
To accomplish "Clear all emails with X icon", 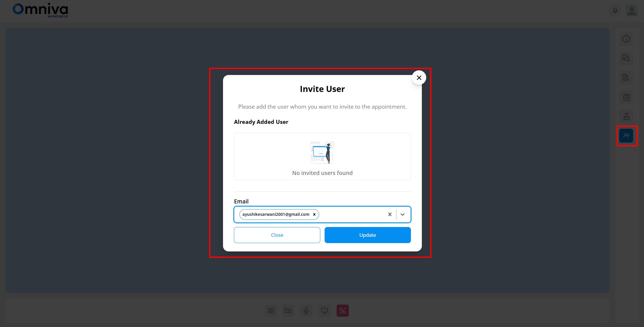I will point(390,214).
